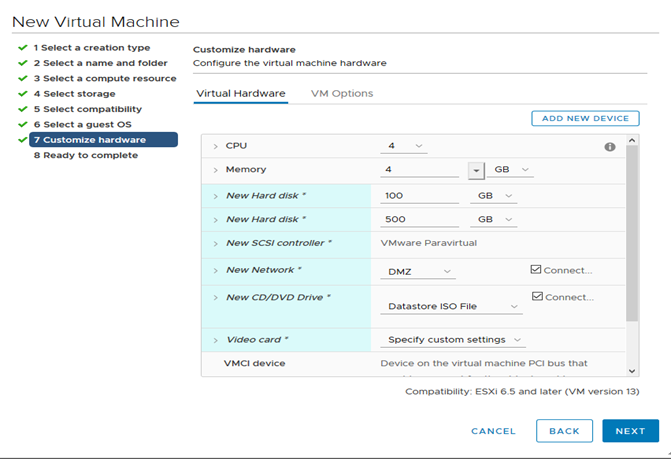The height and width of the screenshot is (459, 671).
Task: Expand the 100 GB New Hard disk row
Action: tap(215, 196)
